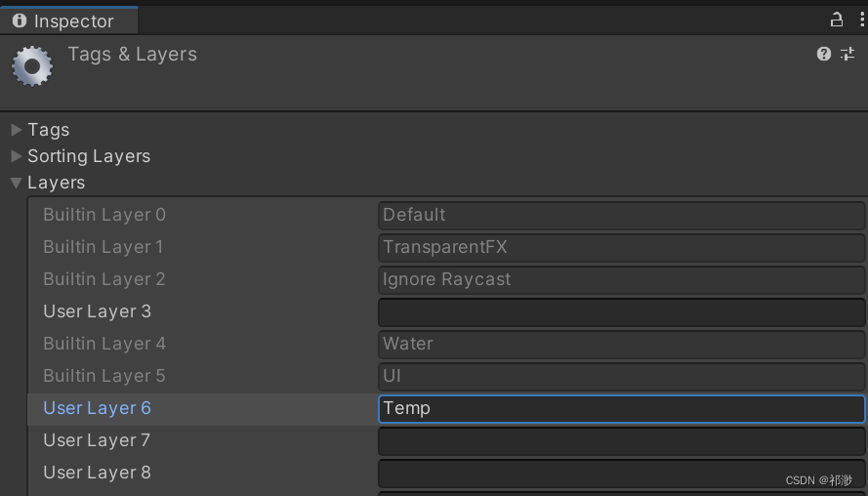
Task: Click the TransparentFX layer field
Action: 621,247
